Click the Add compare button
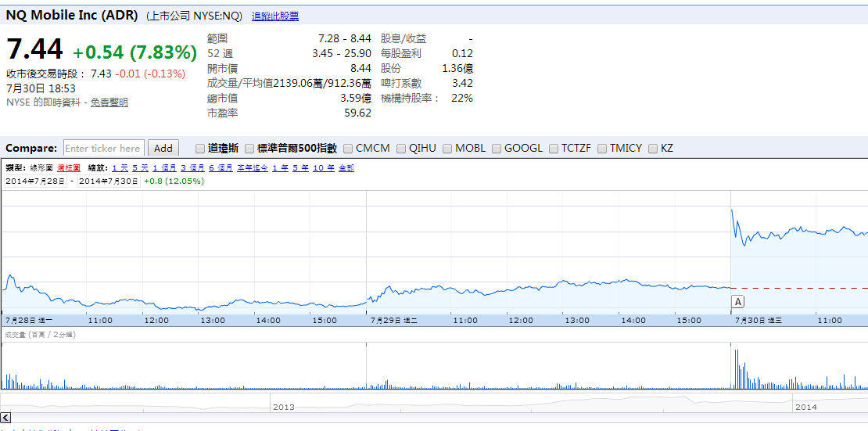Image resolution: width=868 pixels, height=431 pixels. click(x=163, y=148)
